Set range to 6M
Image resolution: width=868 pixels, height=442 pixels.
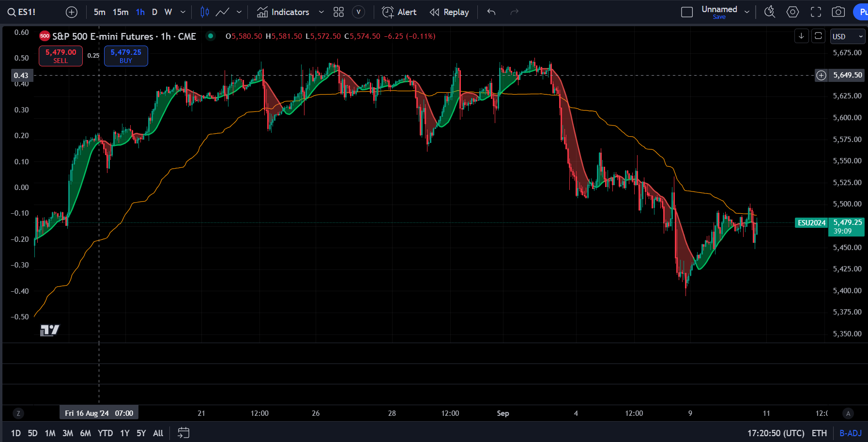point(85,433)
